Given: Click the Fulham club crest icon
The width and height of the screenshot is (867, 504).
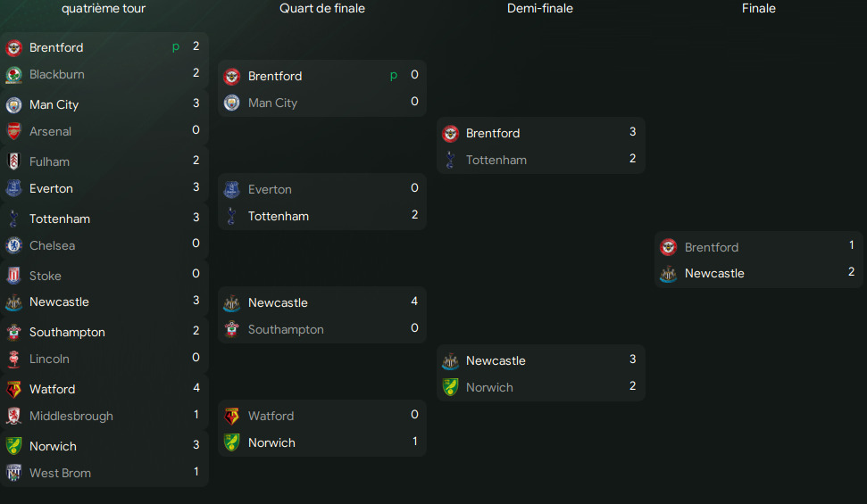Looking at the screenshot, I should coord(13,161).
